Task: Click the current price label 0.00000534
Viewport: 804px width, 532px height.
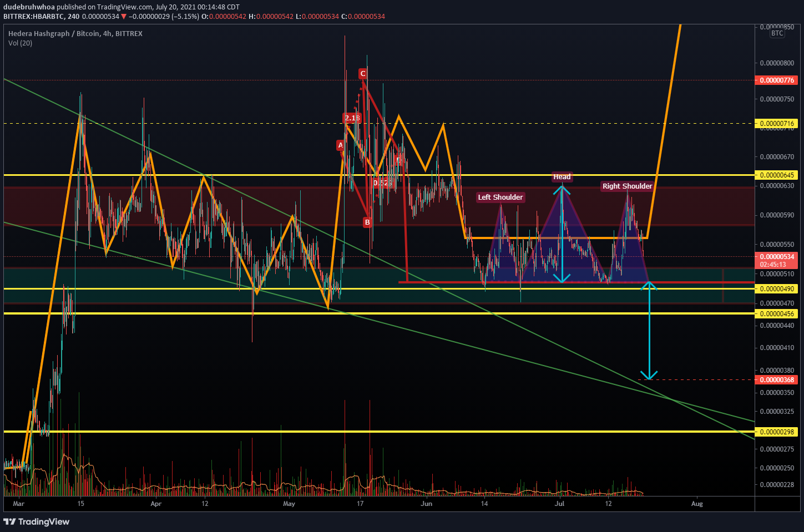Action: click(777, 257)
